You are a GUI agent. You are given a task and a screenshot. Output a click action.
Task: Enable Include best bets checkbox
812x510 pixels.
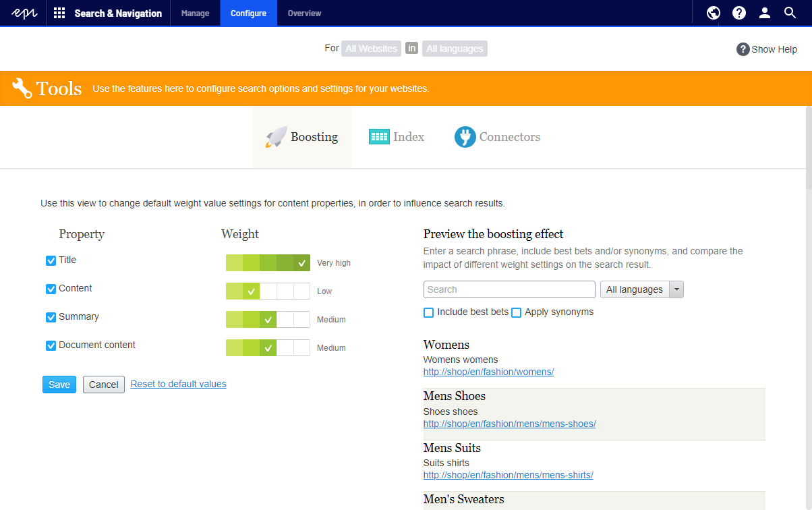(x=428, y=312)
